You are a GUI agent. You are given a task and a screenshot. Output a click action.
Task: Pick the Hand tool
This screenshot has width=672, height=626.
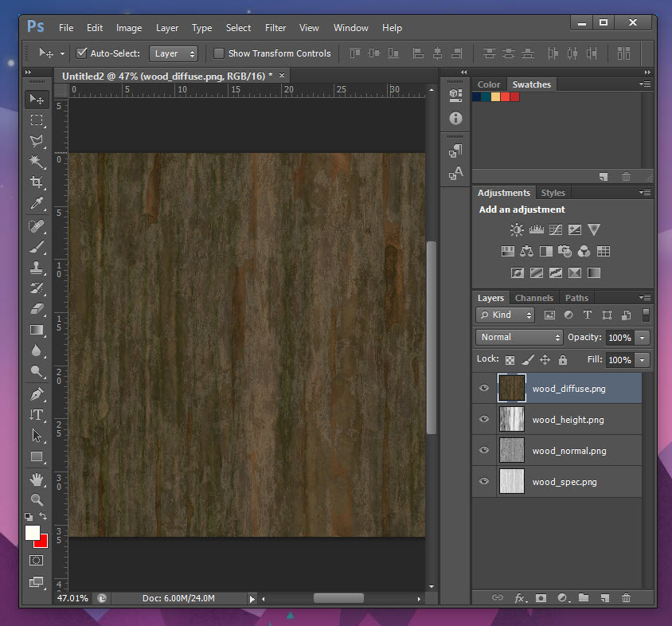click(37, 479)
